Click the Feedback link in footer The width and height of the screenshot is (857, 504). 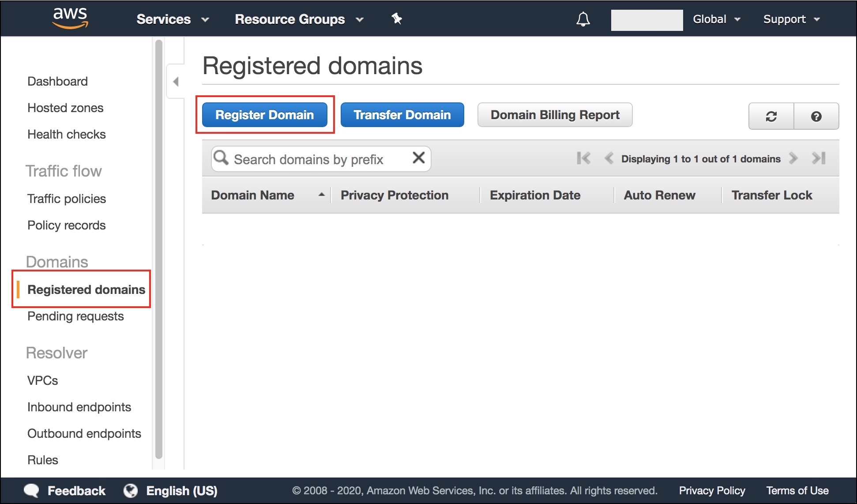pyautogui.click(x=76, y=491)
